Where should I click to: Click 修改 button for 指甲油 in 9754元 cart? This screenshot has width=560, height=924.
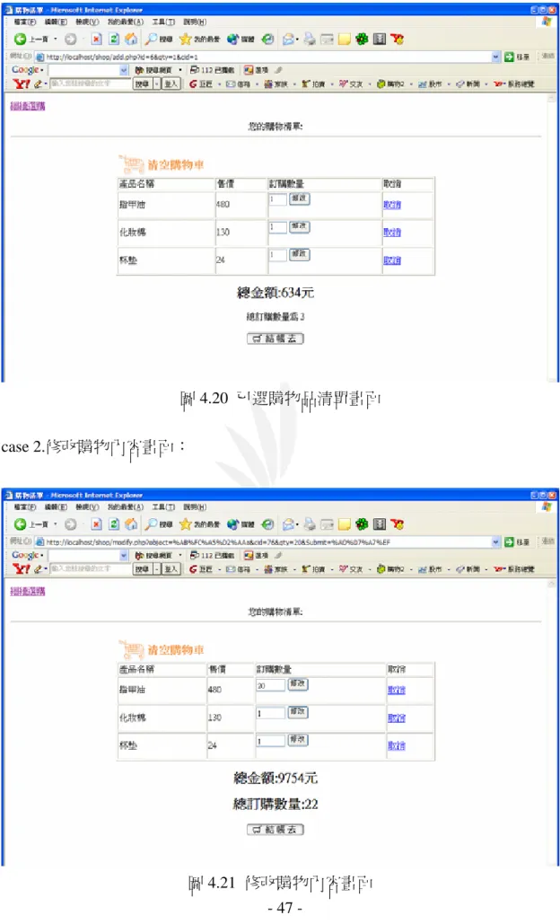pyautogui.click(x=298, y=684)
